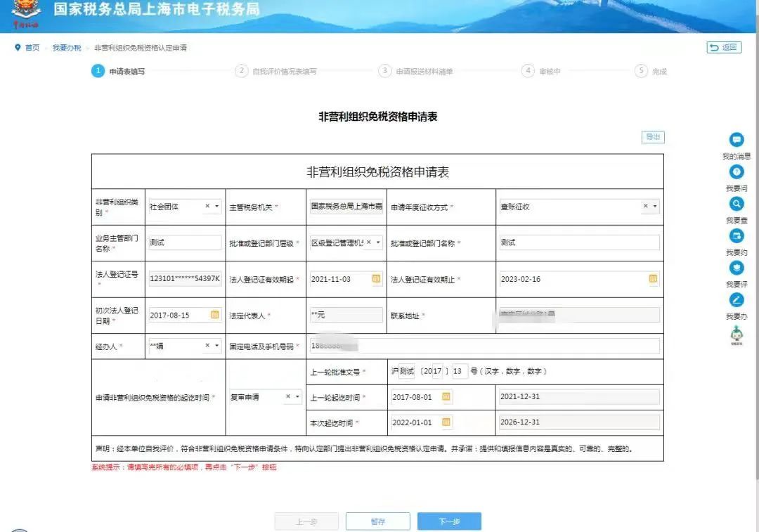Click the tax bureau emblem logo
759x532 pixels.
tap(26, 13)
